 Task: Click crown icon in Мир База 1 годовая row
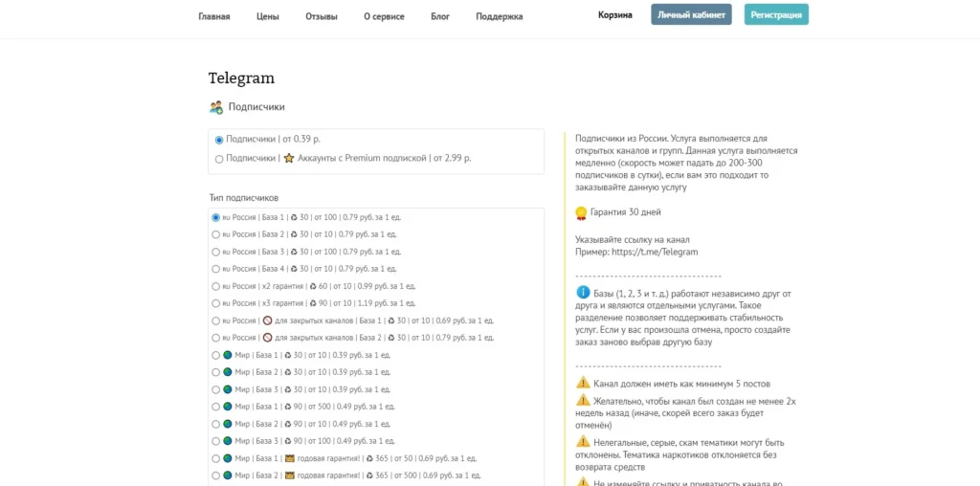pos(289,458)
